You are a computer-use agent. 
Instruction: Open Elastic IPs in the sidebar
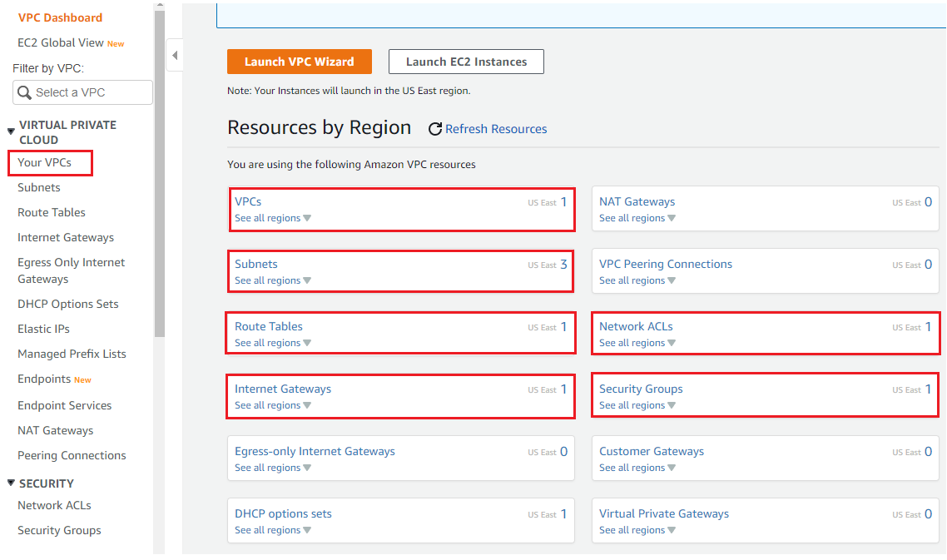(x=43, y=329)
